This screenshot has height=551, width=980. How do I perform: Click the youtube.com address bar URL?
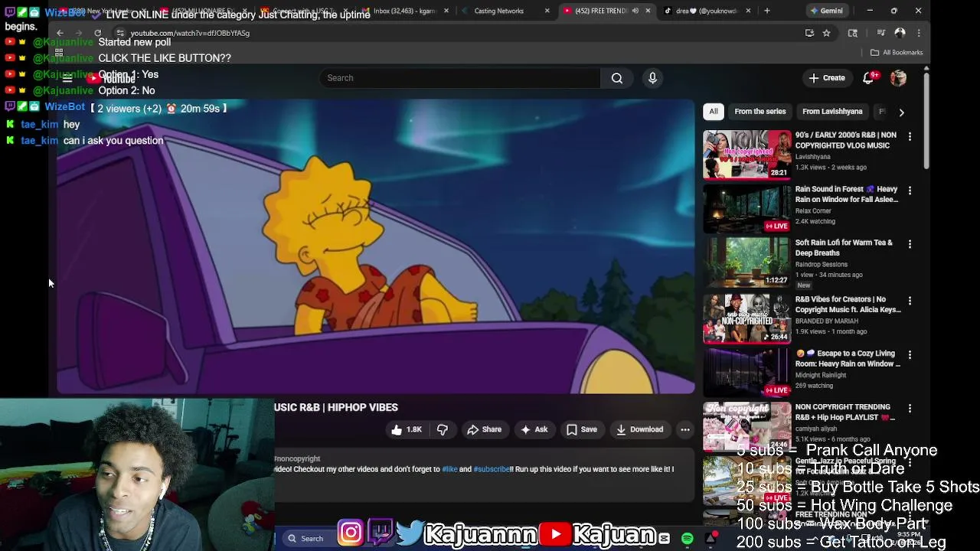tap(190, 33)
